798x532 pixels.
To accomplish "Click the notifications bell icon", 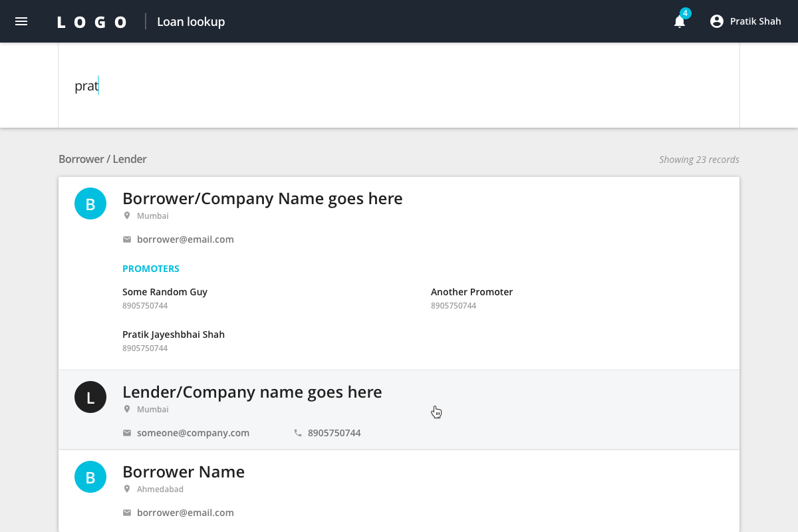I will (679, 22).
